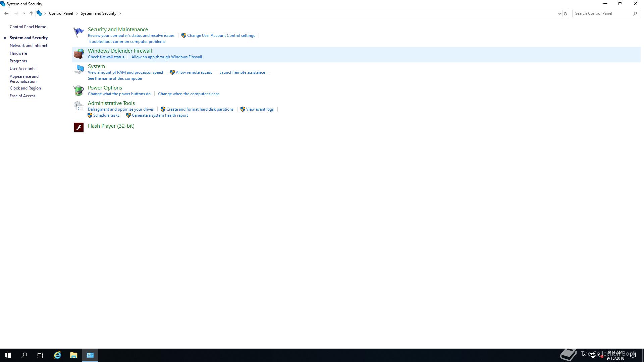Expand chevron after Control Panel breadcrumb
The image size is (644, 362).
[x=77, y=13]
